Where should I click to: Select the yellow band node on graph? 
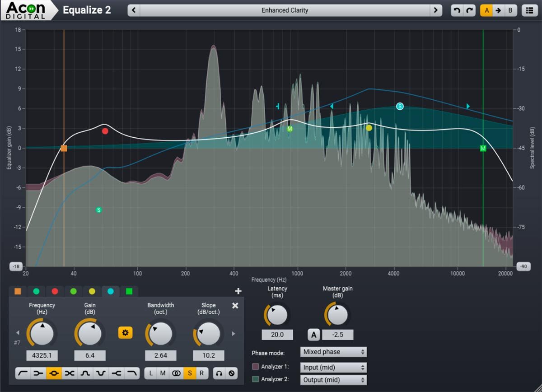(369, 128)
